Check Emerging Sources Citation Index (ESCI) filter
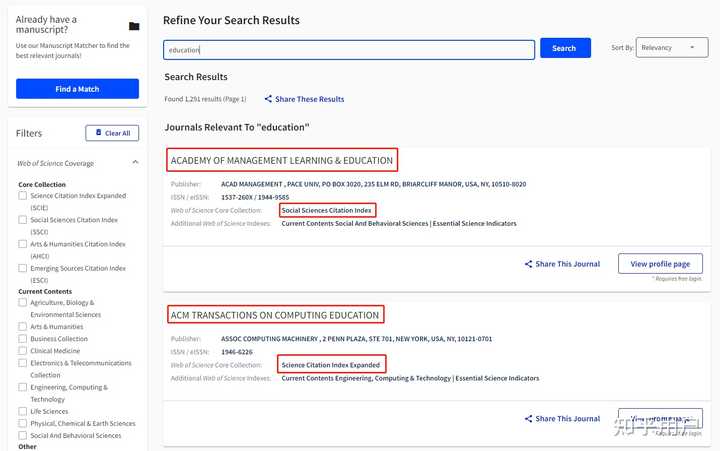 tap(22, 268)
